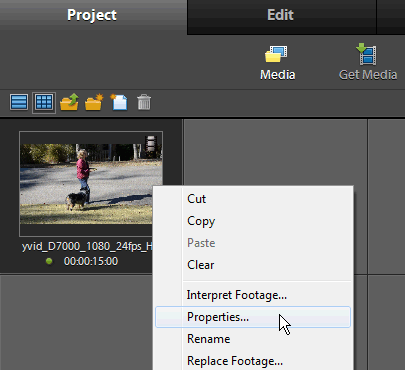This screenshot has width=405, height=370.
Task: Switch to icon grid view
Action: (x=44, y=102)
